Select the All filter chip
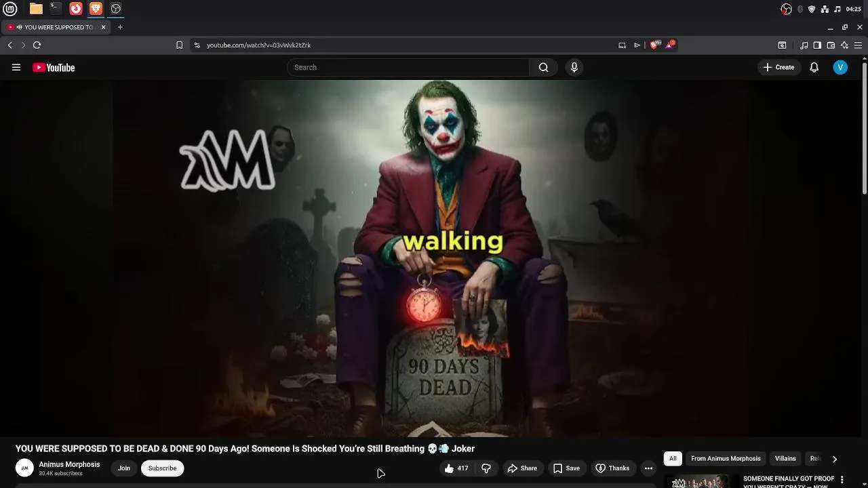The image size is (868, 488). pos(673,459)
